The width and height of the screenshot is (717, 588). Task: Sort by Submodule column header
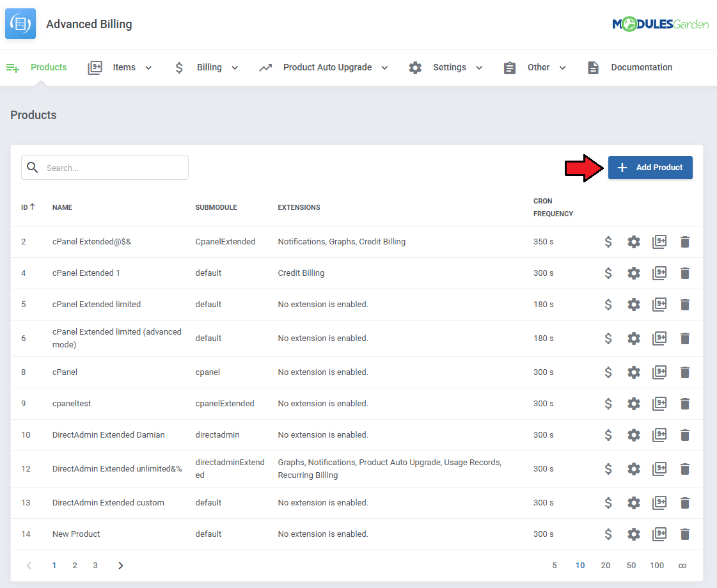tap(216, 207)
